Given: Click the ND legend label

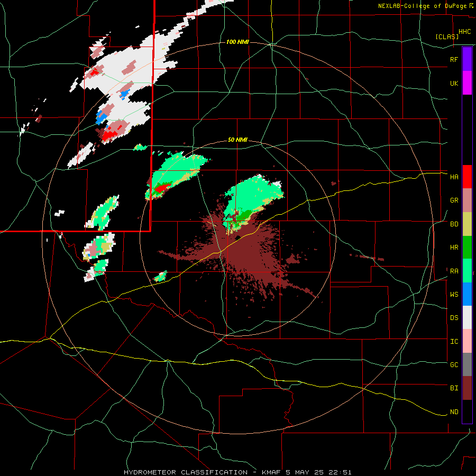Looking at the screenshot, I should pos(454,412).
